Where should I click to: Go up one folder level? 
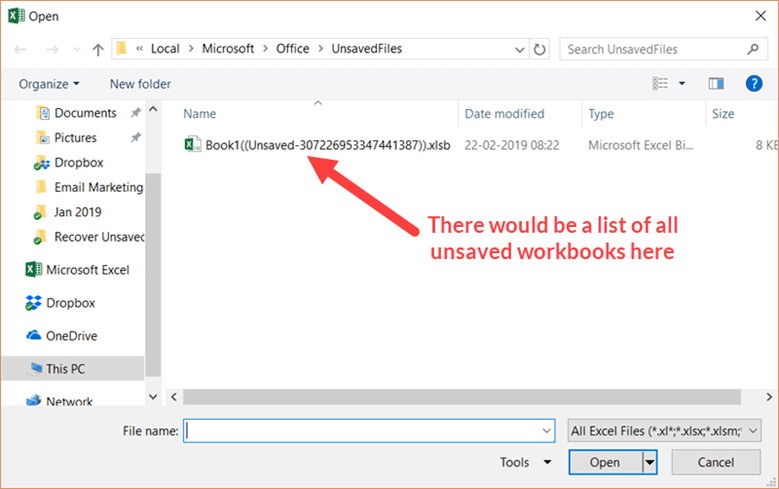pos(98,49)
